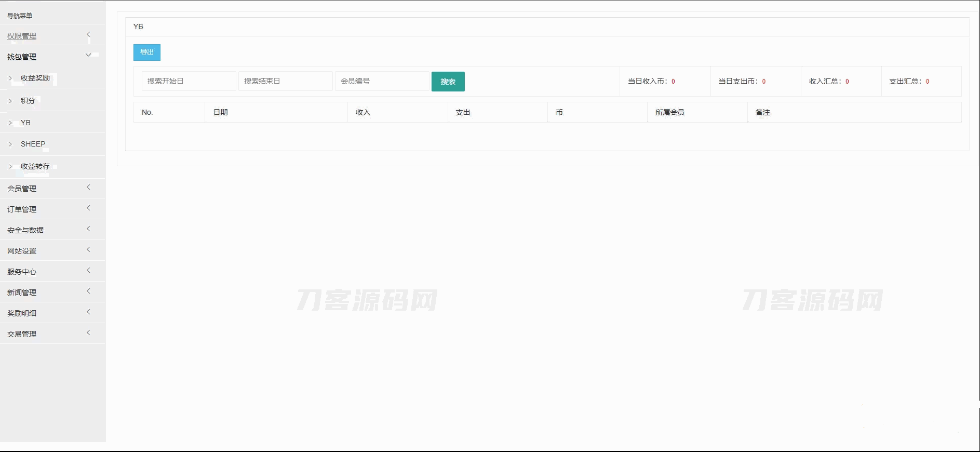Expand the 奖励明细 chevron icon
The width and height of the screenshot is (980, 452).
88,312
